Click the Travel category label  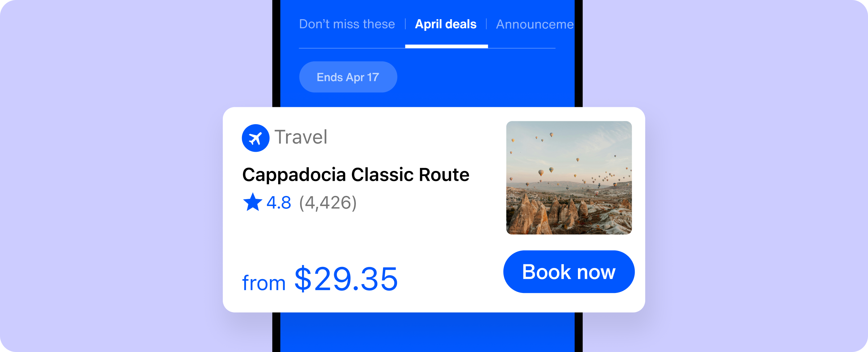[301, 137]
